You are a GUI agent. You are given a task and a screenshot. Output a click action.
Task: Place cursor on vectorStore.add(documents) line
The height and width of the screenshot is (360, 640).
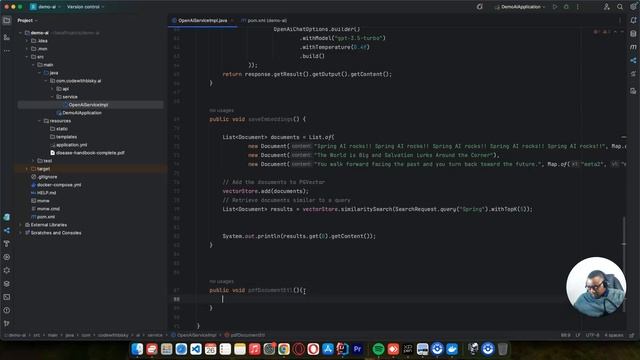(x=265, y=191)
